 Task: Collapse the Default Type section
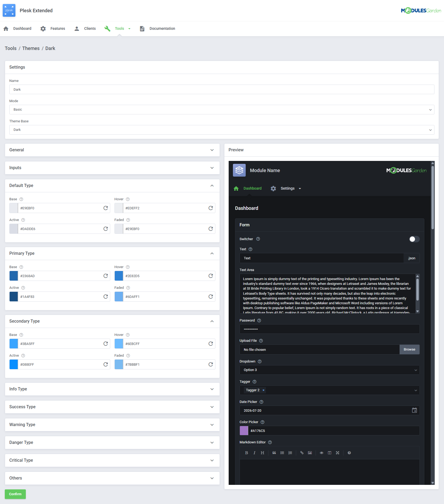tap(212, 186)
